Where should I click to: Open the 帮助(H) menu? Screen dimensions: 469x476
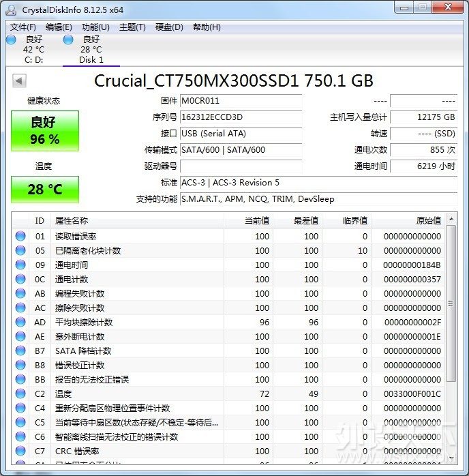207,27
